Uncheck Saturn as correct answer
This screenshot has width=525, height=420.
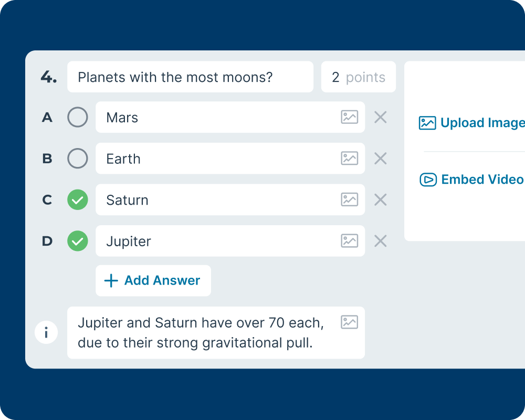pos(78,200)
